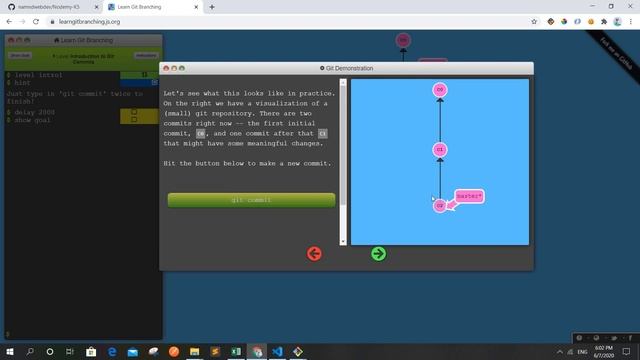
Task: Click the home icon in Learn Git Branching title
Action: pyautogui.click(x=57, y=40)
